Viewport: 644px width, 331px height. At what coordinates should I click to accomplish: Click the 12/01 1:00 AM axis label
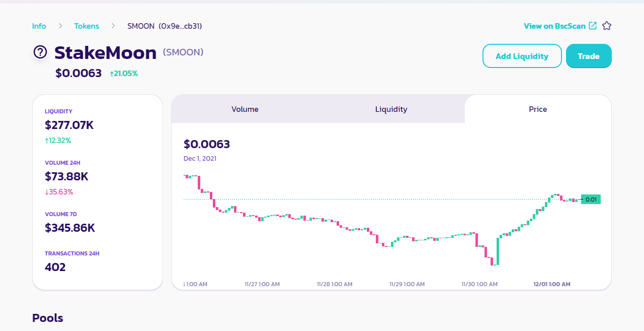552,284
